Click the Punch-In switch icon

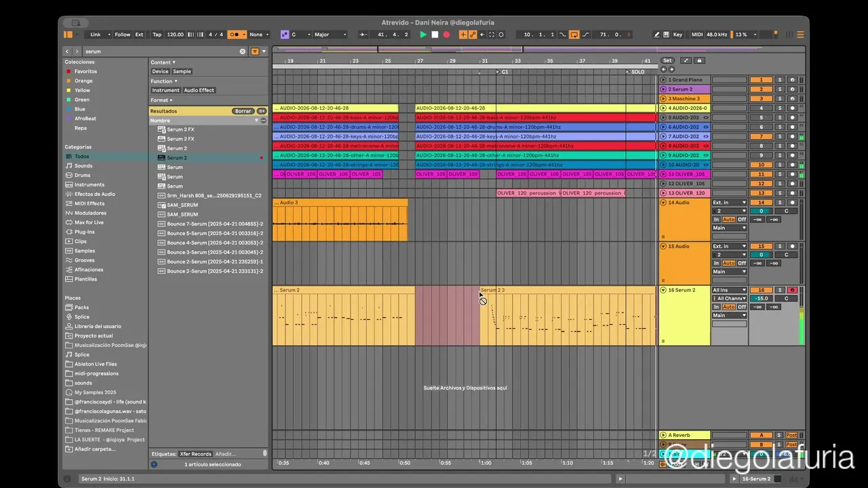pos(564,35)
